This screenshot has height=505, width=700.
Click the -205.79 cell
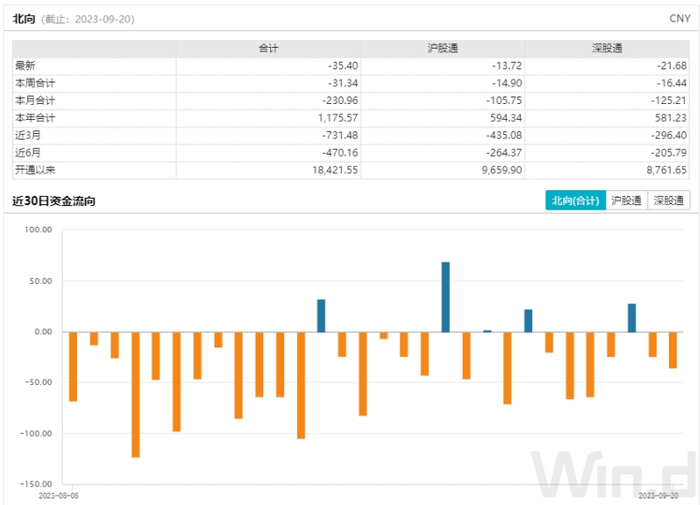tap(668, 153)
